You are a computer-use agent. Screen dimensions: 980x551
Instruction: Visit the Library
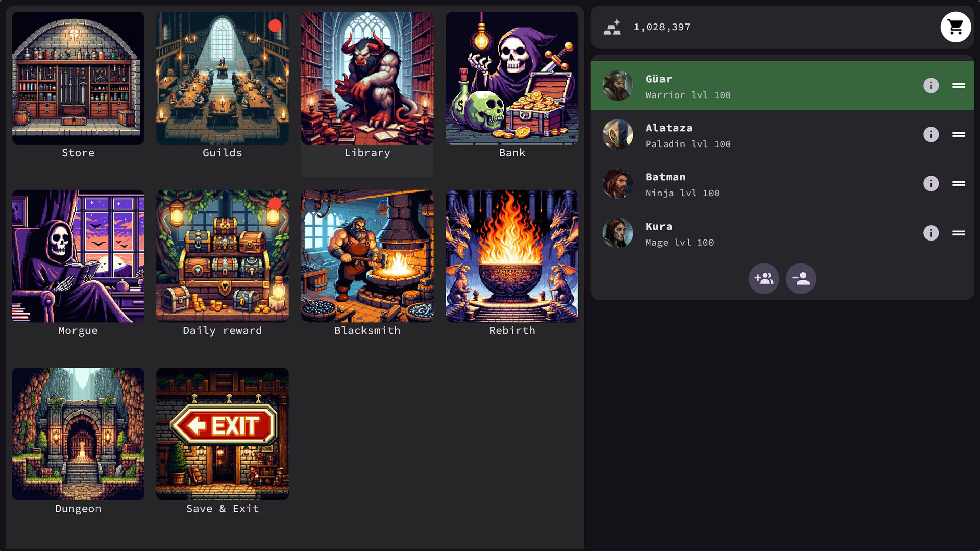(x=367, y=79)
